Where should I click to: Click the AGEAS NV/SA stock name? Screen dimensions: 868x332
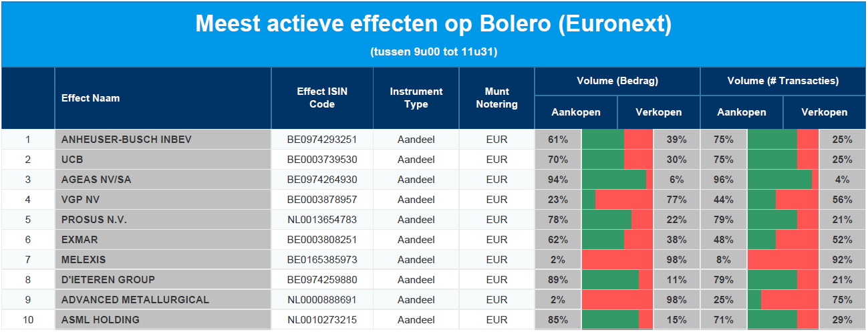[96, 180]
